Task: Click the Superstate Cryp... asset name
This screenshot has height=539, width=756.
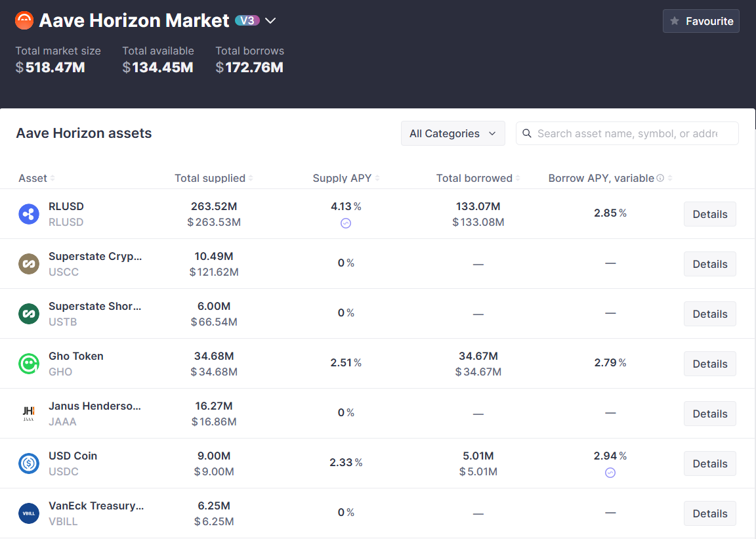Action: point(95,256)
